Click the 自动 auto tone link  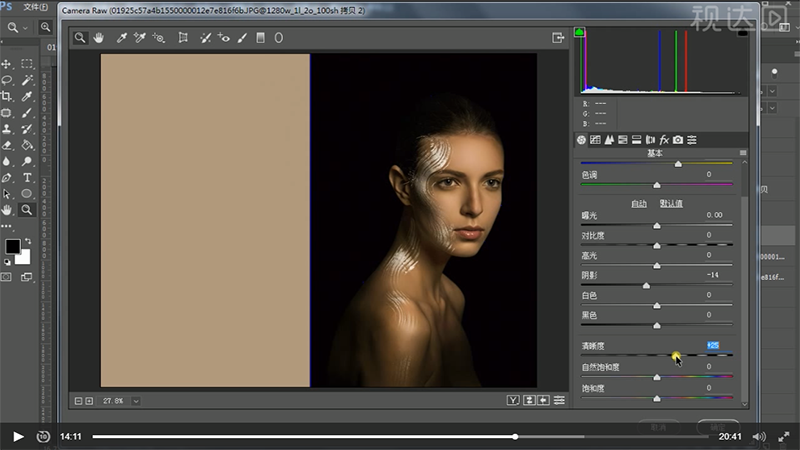tap(639, 204)
